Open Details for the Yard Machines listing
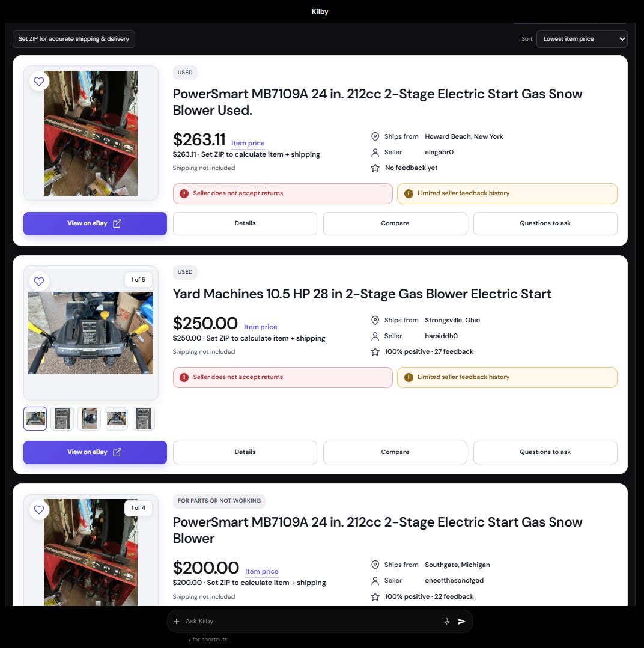644x648 pixels. (245, 452)
